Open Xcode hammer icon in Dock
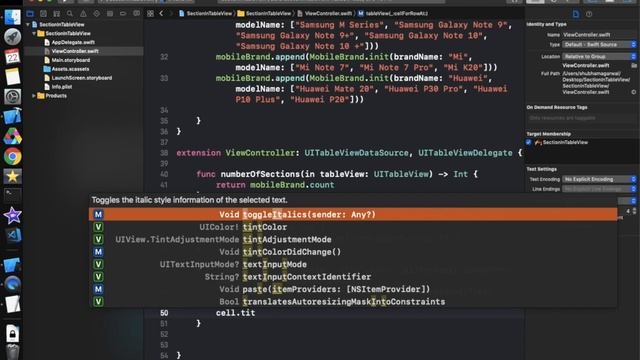The height and width of the screenshot is (360, 640). (x=12, y=116)
